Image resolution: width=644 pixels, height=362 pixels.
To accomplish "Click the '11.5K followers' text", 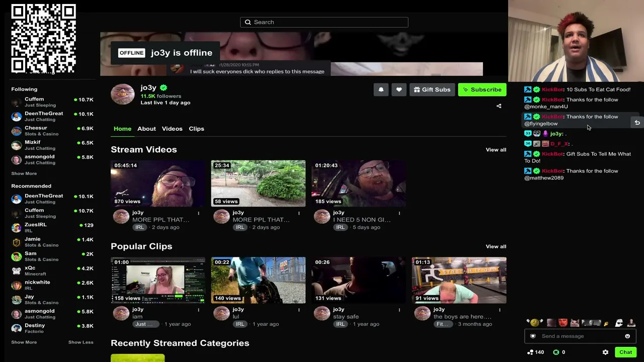I will coord(161,96).
